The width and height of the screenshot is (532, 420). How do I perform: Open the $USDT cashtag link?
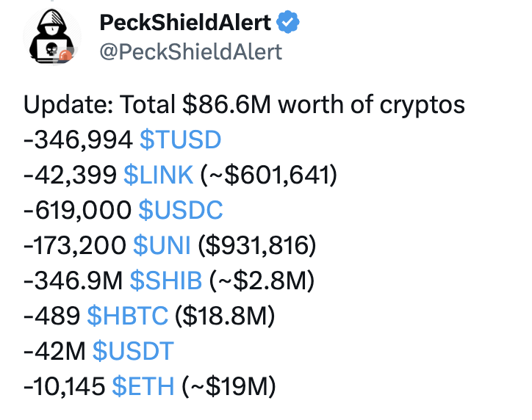(133, 351)
